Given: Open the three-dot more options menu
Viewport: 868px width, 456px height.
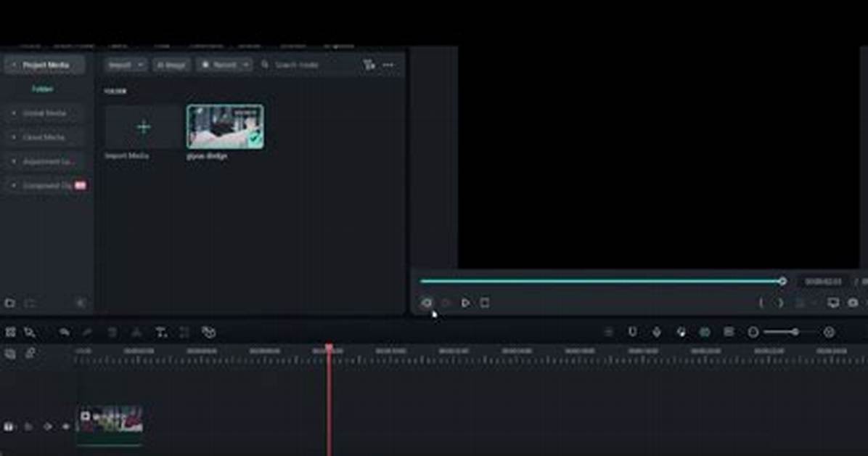Looking at the screenshot, I should (x=388, y=65).
